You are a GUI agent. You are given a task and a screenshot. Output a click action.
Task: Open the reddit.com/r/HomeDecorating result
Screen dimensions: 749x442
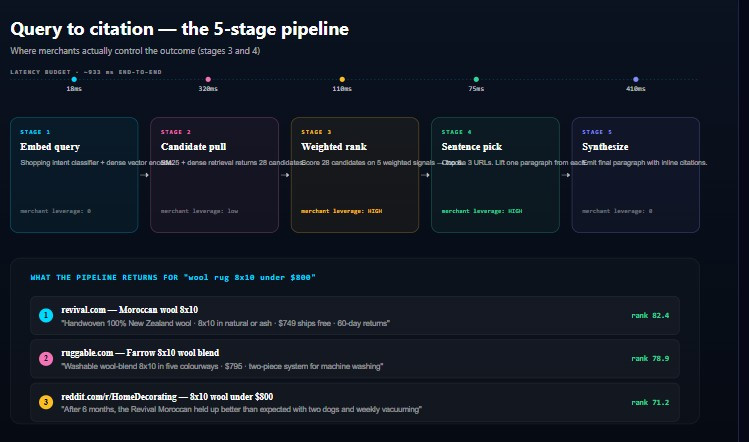355,402
